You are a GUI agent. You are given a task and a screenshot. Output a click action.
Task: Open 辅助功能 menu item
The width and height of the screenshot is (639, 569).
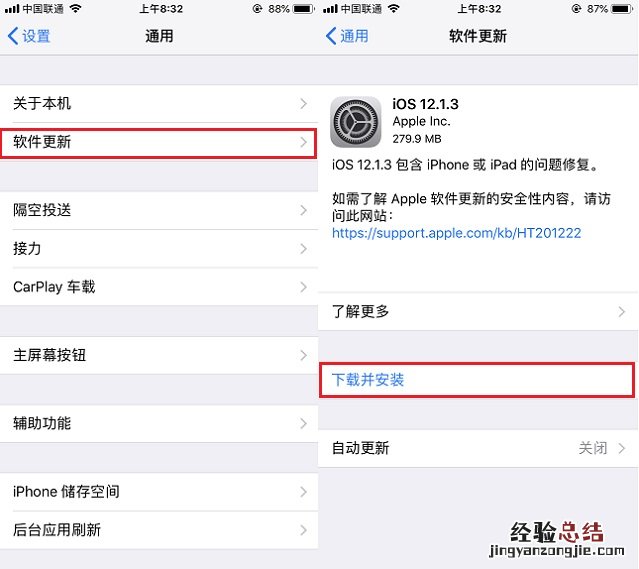click(159, 423)
